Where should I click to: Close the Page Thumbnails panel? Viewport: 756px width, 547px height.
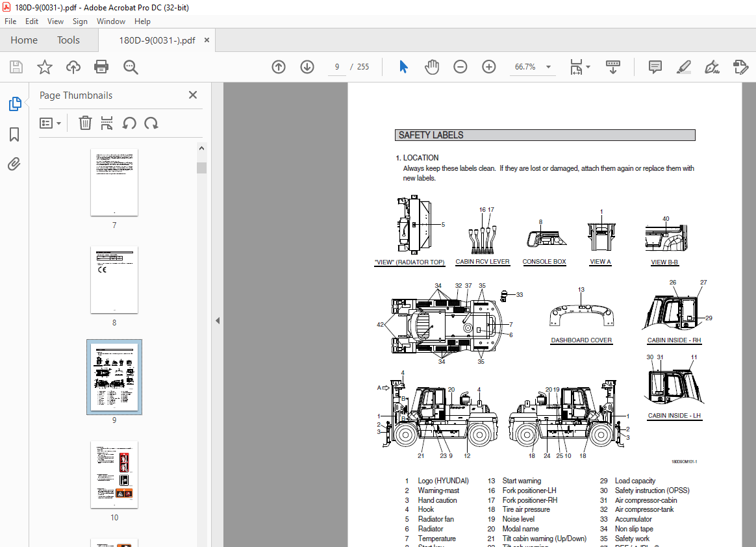[x=193, y=95]
